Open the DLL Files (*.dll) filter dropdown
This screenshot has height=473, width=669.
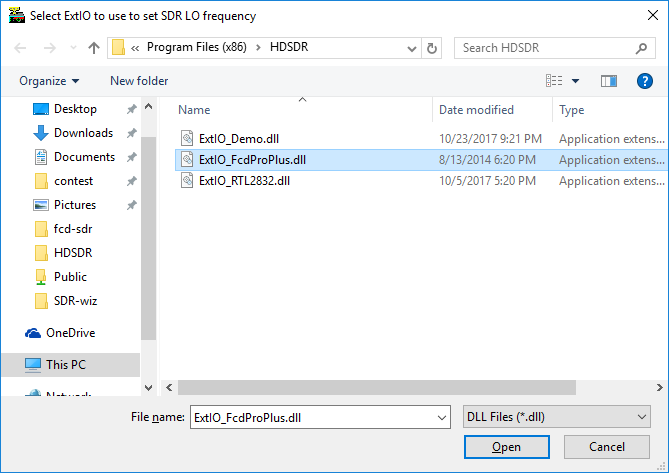pyautogui.click(x=556, y=417)
